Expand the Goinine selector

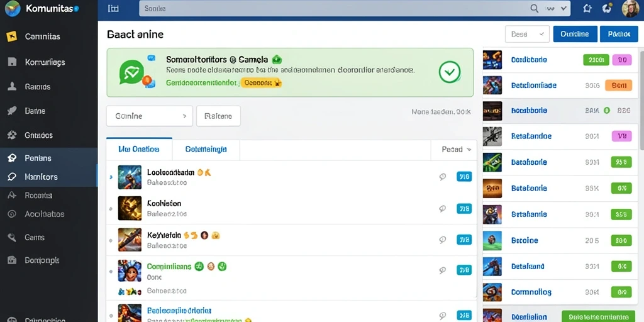click(x=150, y=116)
